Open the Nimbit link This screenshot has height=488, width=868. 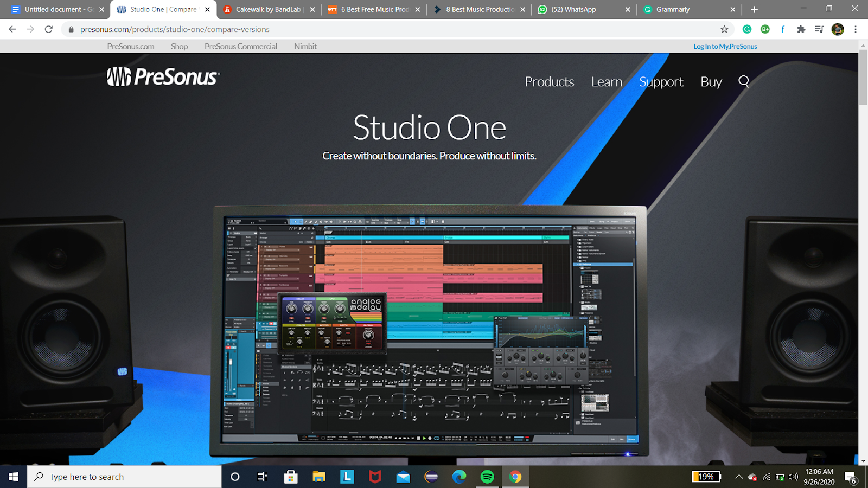tap(305, 47)
